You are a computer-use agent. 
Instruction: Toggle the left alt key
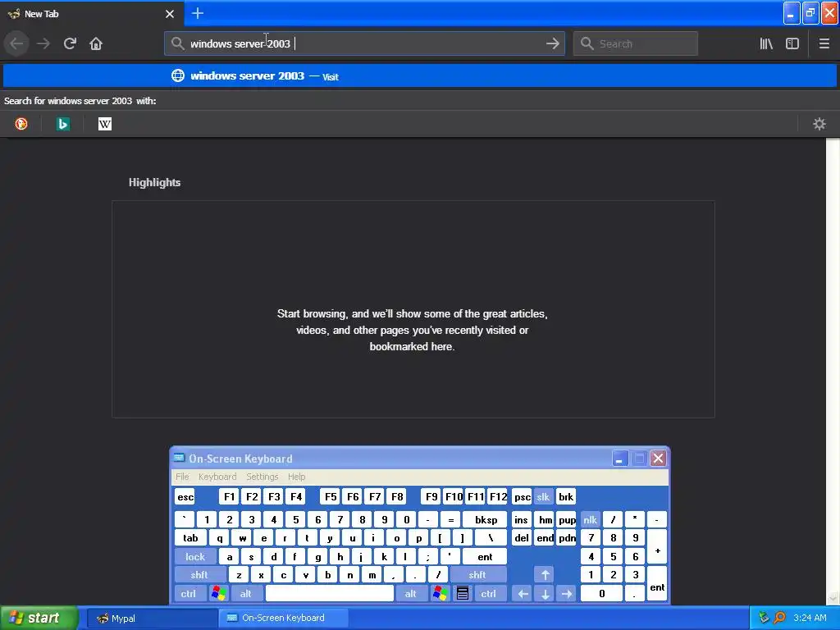pos(246,594)
